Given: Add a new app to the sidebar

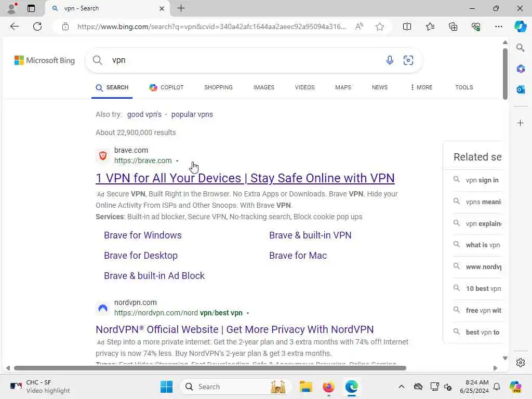Looking at the screenshot, I should pyautogui.click(x=521, y=123).
